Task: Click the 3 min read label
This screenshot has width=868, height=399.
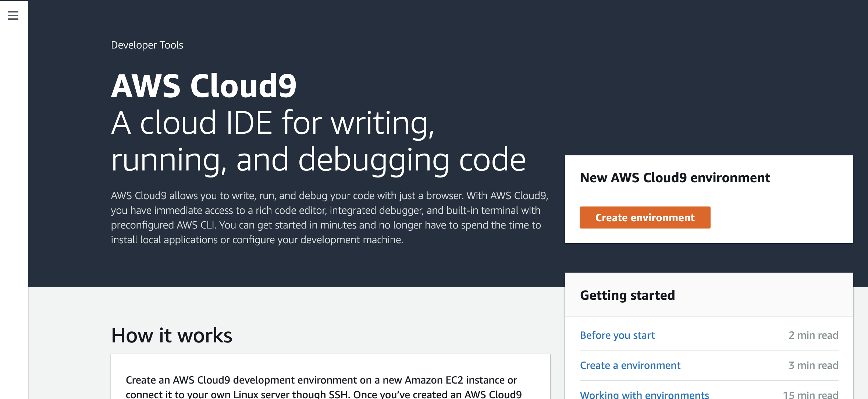Action: pyautogui.click(x=813, y=365)
